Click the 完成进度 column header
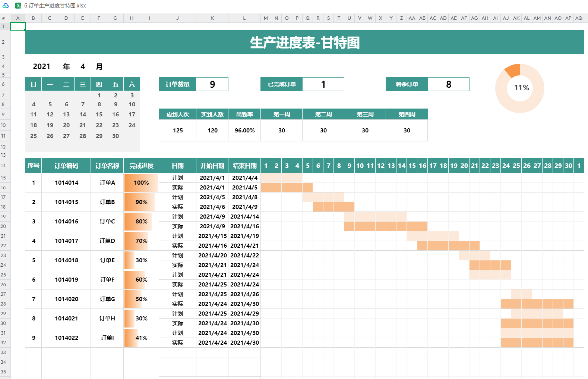This screenshot has width=588, height=379. (141, 166)
